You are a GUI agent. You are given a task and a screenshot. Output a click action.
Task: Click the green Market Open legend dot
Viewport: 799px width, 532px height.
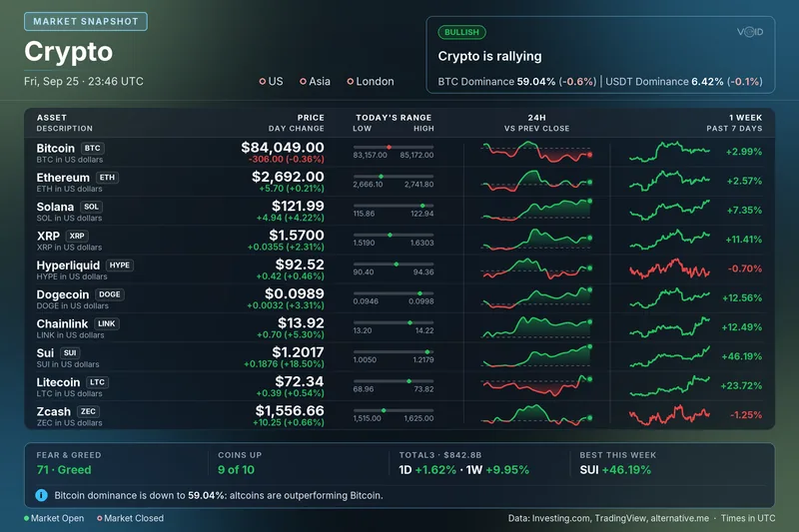(x=27, y=518)
